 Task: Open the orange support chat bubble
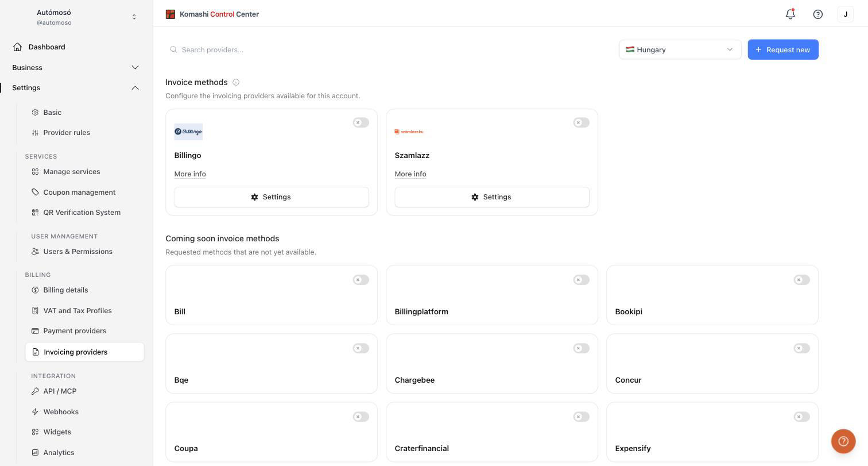[843, 441]
